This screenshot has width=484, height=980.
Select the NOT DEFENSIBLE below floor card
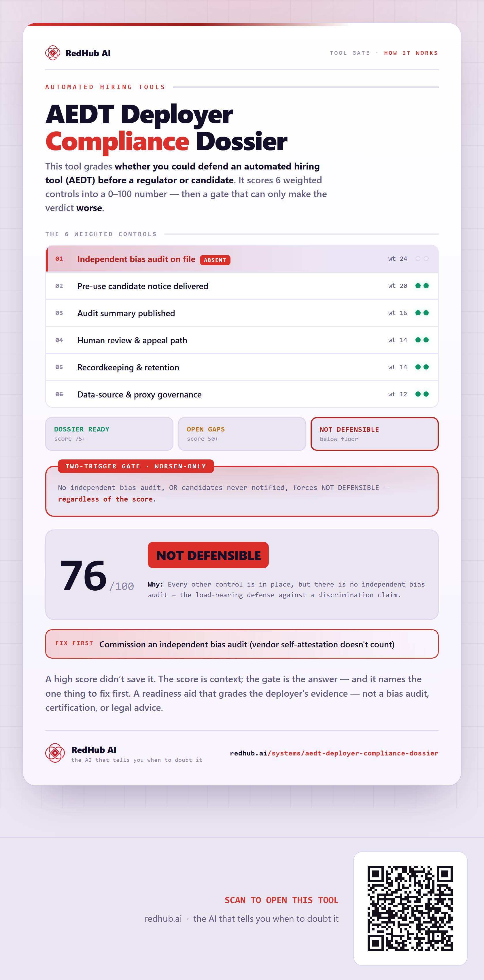click(x=375, y=434)
